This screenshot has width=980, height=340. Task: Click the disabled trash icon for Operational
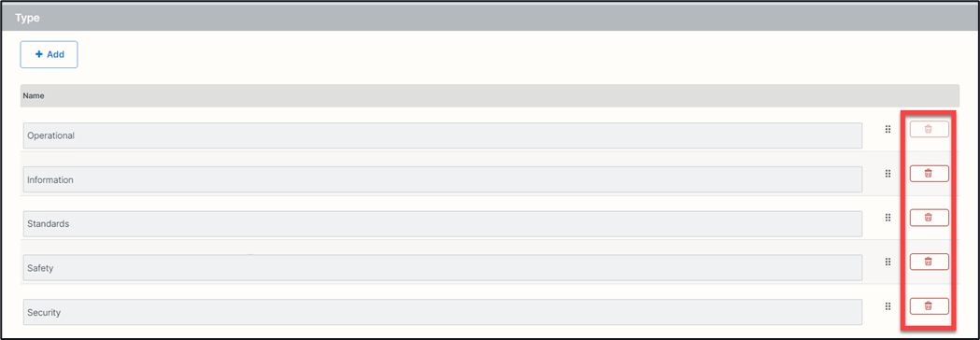coord(929,129)
